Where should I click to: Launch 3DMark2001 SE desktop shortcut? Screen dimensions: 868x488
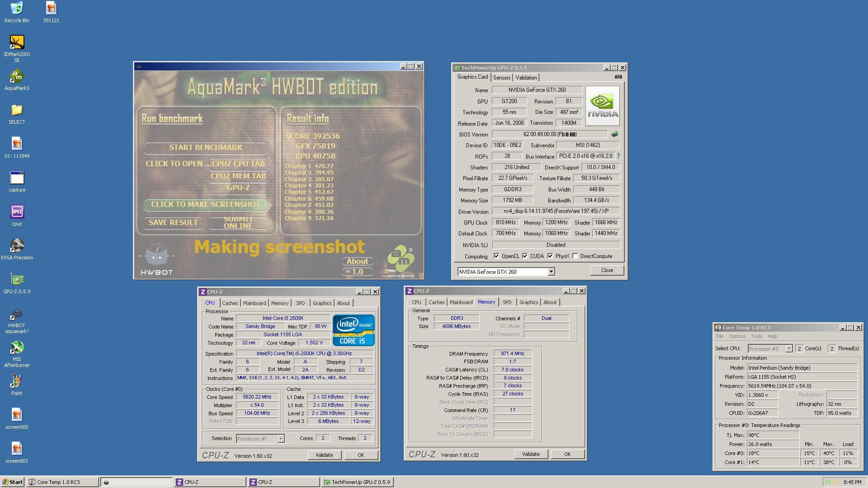(x=17, y=49)
